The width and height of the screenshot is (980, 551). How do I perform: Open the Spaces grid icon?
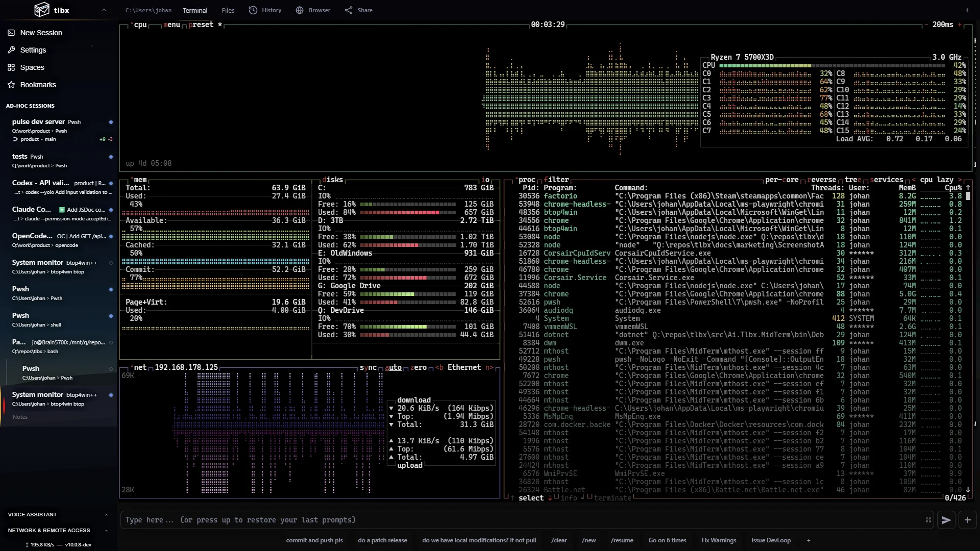tap(11, 67)
